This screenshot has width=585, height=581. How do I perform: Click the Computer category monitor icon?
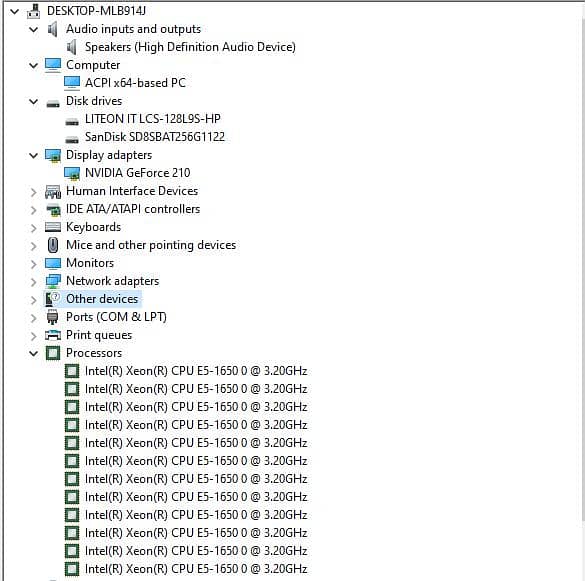pos(53,65)
